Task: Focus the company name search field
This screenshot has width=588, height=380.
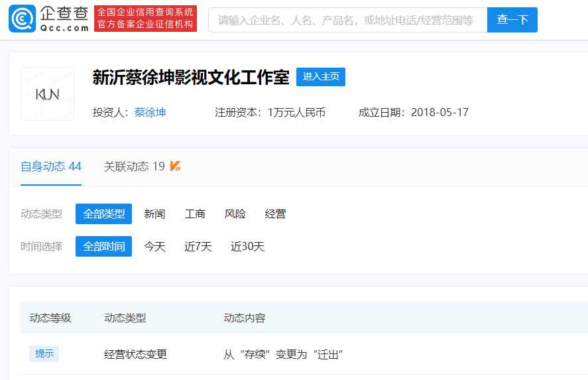Action: pyautogui.click(x=347, y=20)
